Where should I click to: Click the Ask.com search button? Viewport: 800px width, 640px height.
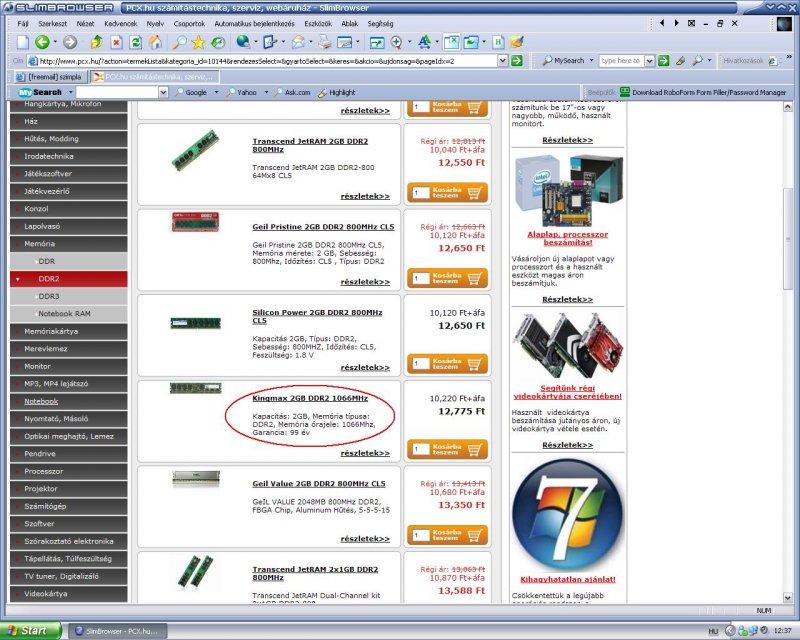(292, 92)
